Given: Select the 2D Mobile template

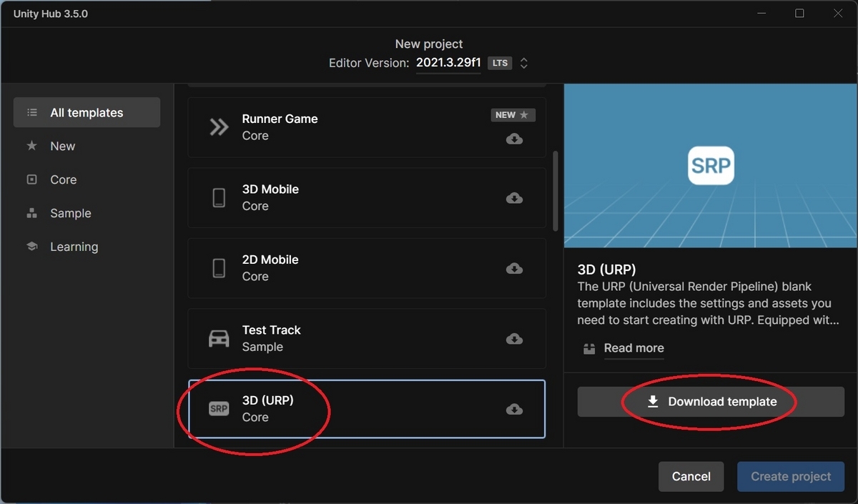Looking at the screenshot, I should (367, 268).
